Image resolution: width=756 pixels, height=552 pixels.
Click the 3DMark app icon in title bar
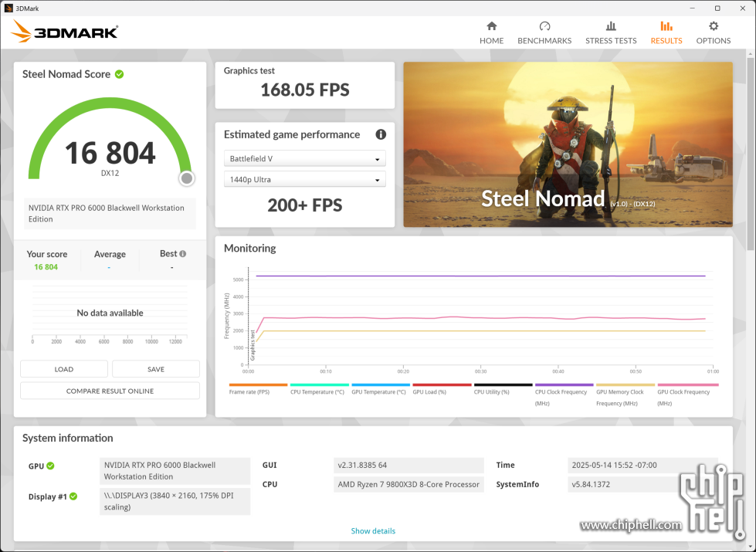click(x=8, y=8)
